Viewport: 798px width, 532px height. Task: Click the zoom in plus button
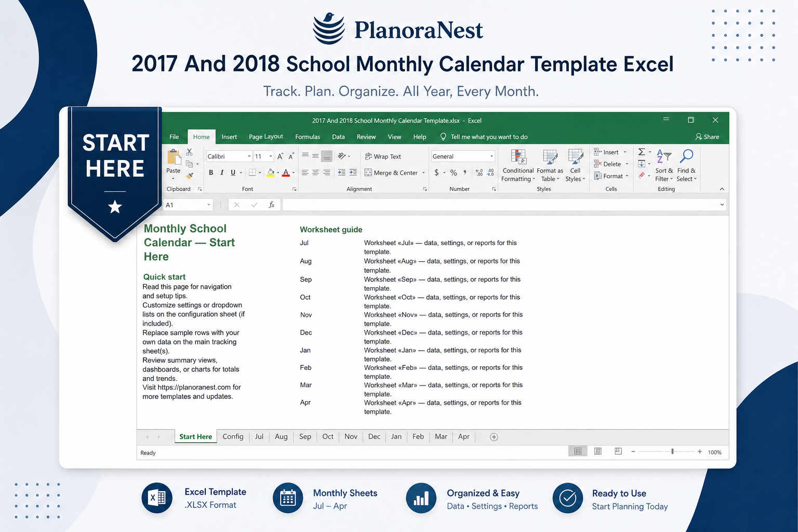tap(700, 451)
